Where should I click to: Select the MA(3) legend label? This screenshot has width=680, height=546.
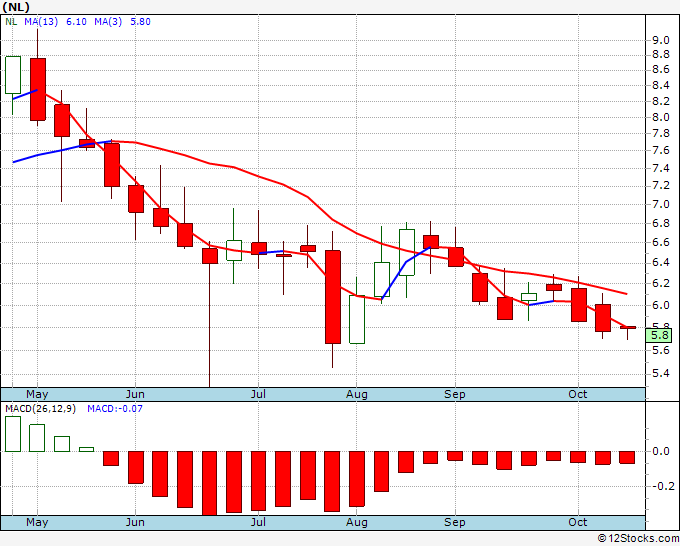(108, 22)
